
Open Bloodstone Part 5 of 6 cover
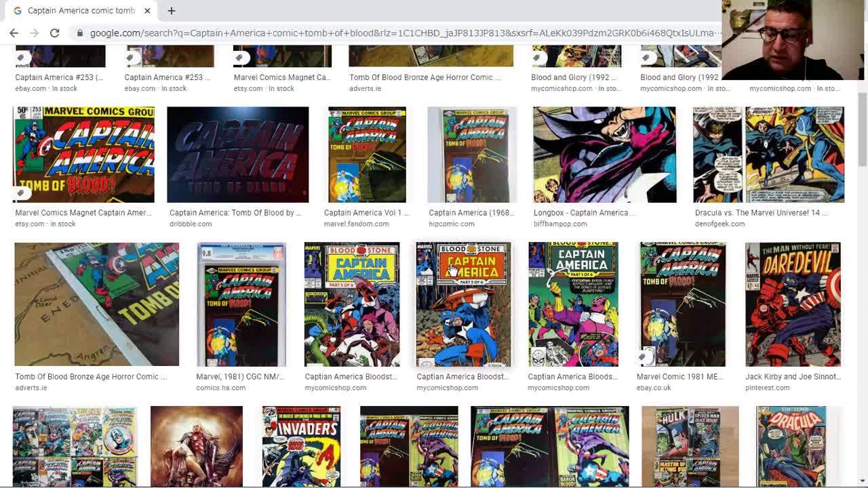(x=351, y=304)
